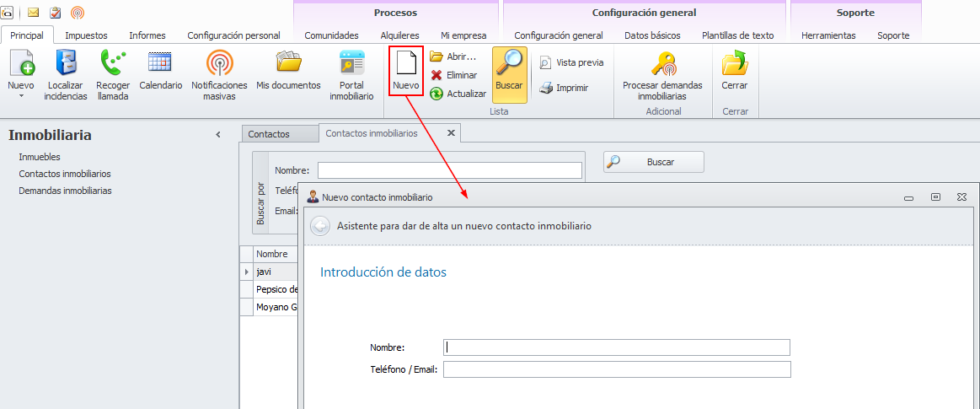This screenshot has width=980, height=409.
Task: Open the Soporte ribbon tab
Action: pos(893,35)
